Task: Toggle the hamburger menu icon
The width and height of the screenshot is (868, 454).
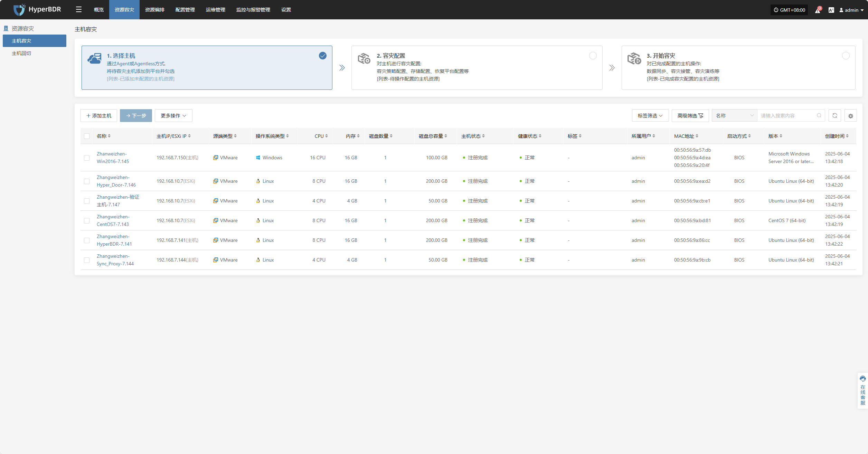Action: (79, 10)
